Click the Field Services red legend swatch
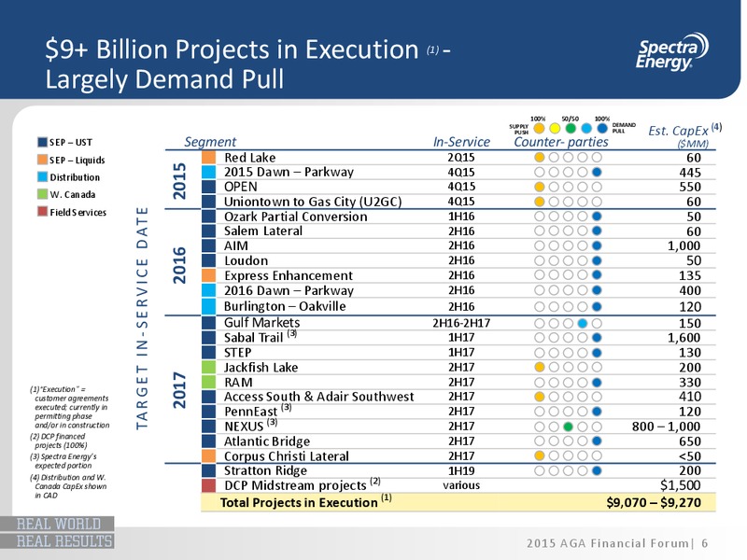The width and height of the screenshot is (747, 560). coord(42,212)
